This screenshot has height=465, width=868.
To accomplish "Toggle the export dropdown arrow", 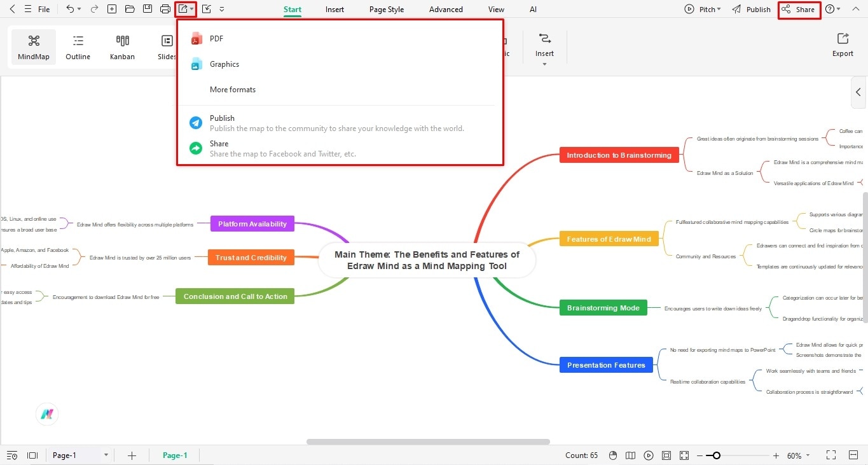I will coord(192,10).
